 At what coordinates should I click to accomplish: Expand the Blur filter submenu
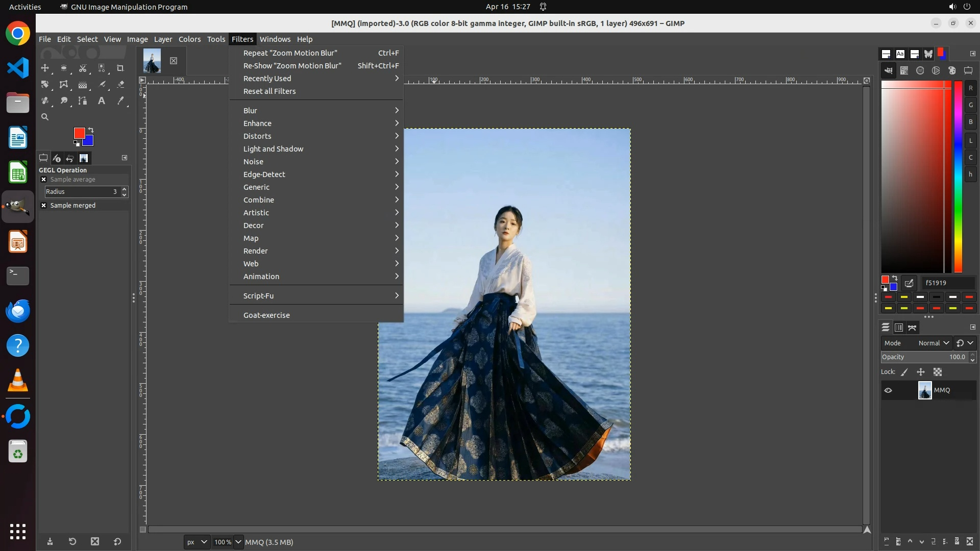tap(316, 111)
